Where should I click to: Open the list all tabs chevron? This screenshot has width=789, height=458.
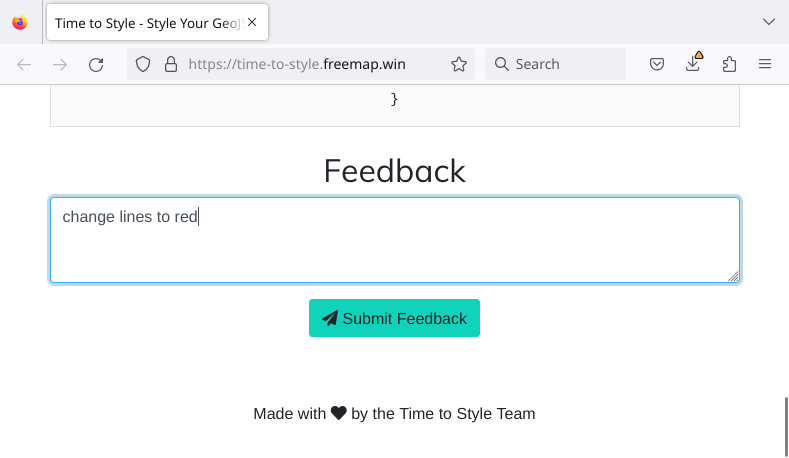pos(768,22)
